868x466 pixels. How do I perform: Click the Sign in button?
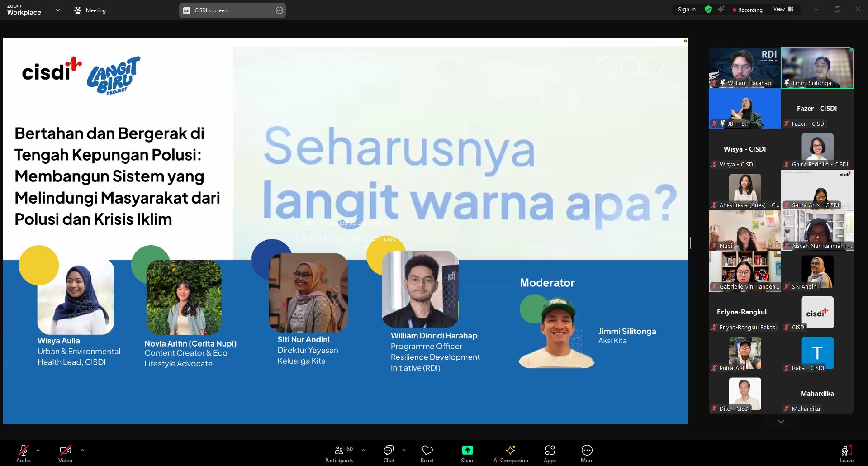click(687, 9)
